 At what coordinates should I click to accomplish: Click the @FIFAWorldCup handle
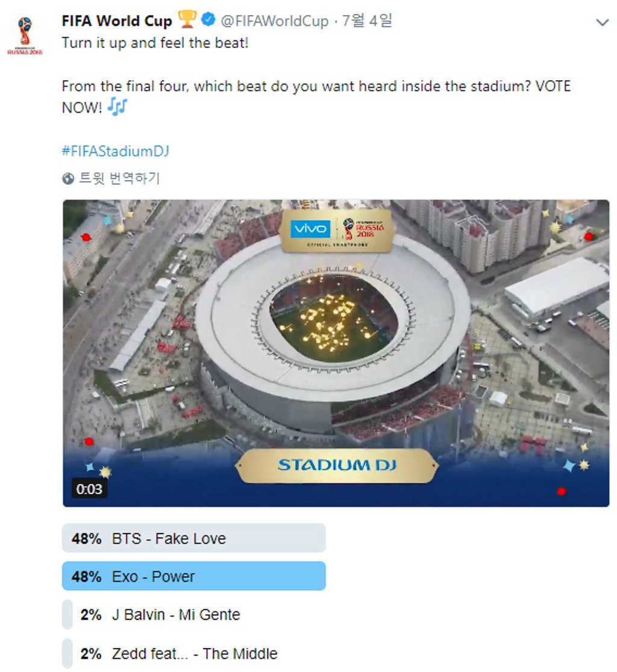(x=275, y=22)
